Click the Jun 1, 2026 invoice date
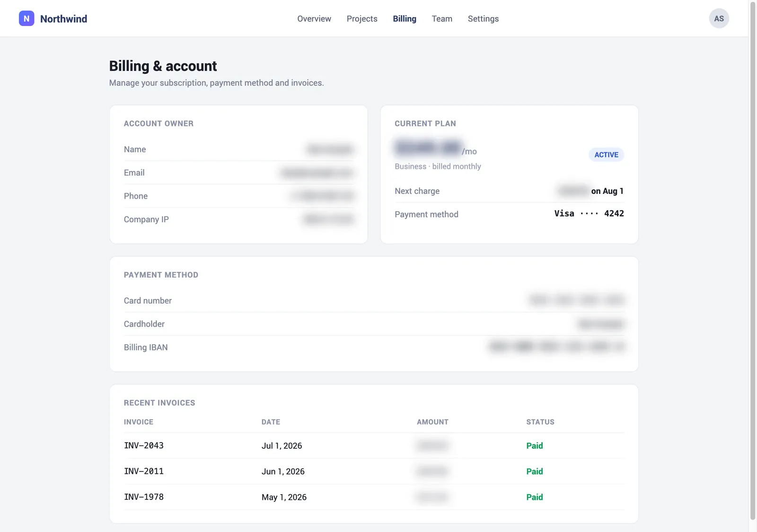The image size is (757, 532). tap(283, 471)
